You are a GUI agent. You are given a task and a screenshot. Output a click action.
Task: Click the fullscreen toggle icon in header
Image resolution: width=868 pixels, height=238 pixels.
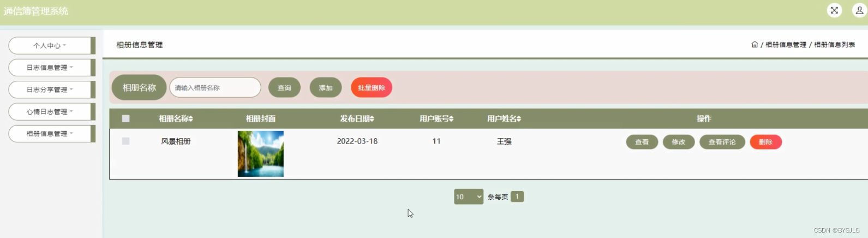(x=834, y=10)
